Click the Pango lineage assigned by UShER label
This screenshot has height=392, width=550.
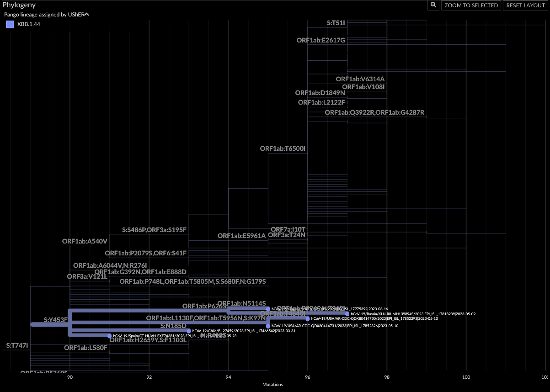[43, 14]
